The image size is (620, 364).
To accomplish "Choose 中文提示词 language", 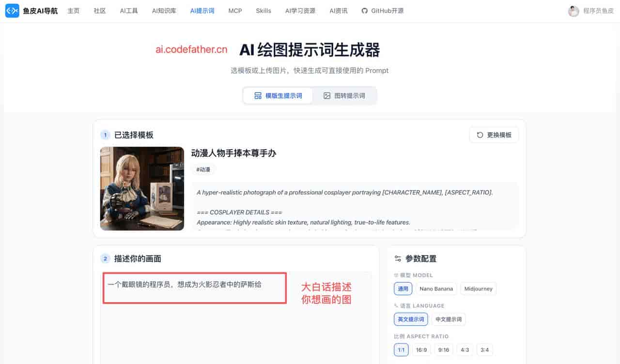I will (449, 319).
